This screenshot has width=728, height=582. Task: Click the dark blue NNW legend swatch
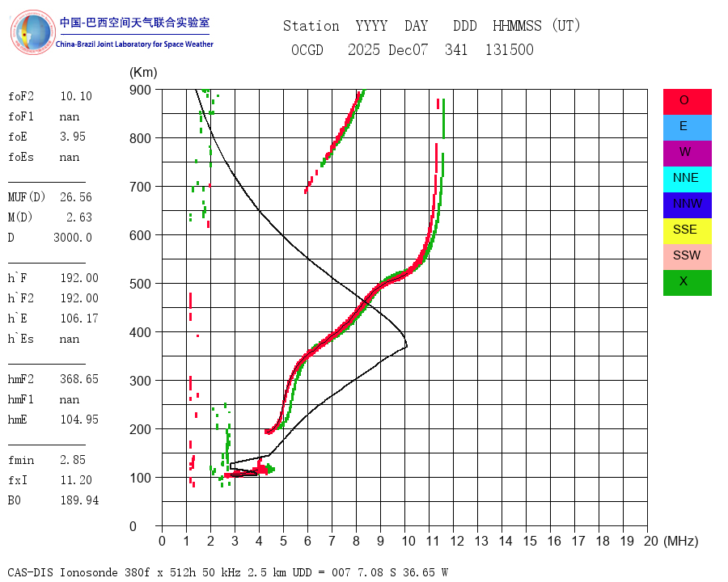coord(687,205)
